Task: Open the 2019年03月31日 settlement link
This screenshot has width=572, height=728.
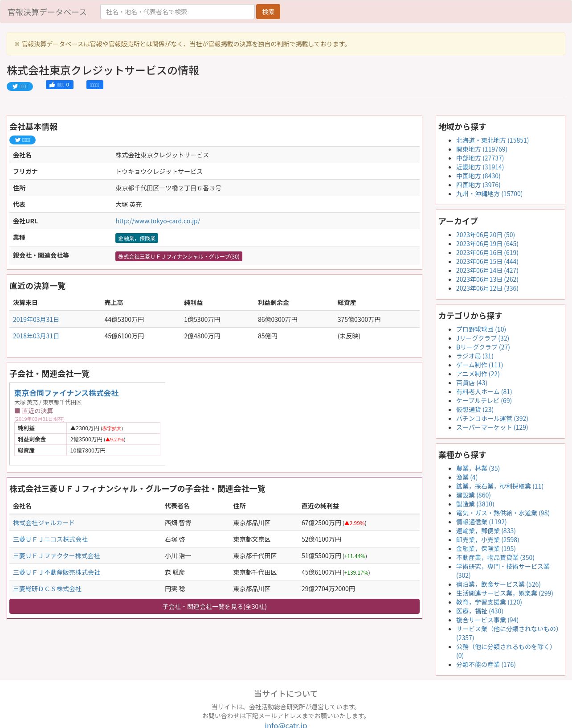Action: 36,320
